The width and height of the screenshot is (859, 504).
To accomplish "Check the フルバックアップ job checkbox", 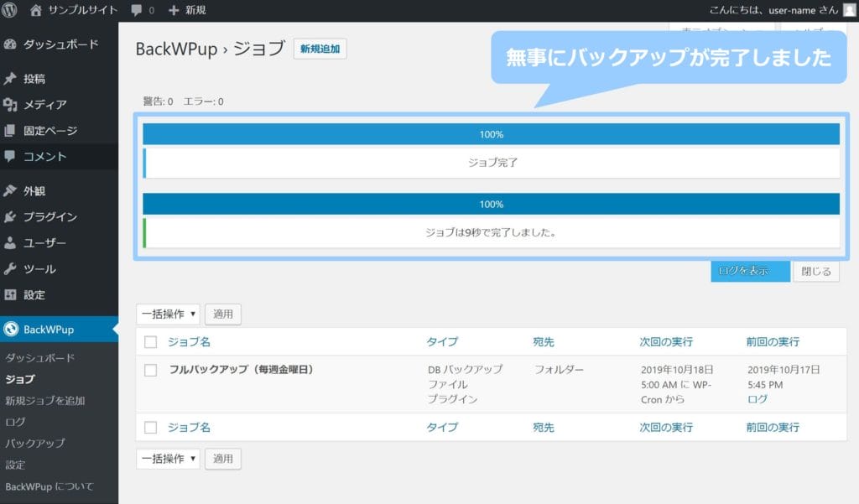I will tap(151, 371).
